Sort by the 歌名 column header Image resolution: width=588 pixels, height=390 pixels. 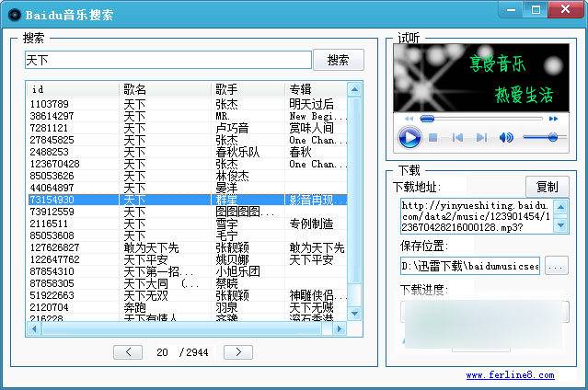(x=135, y=89)
